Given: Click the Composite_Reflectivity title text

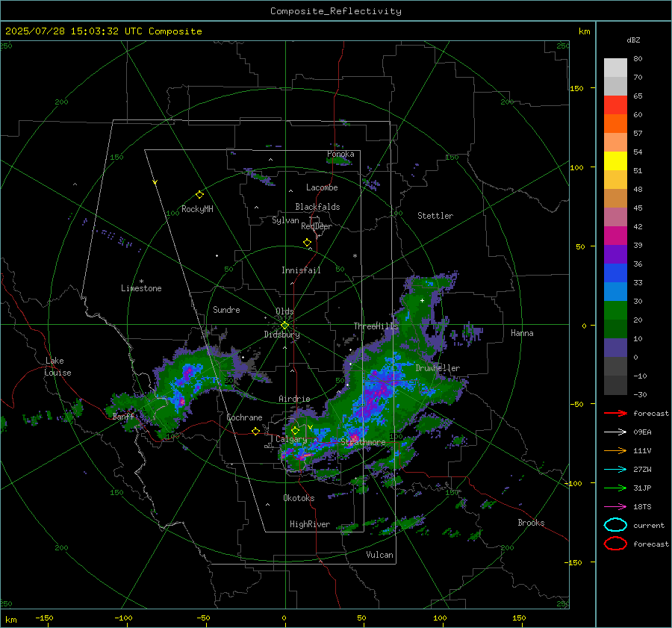Looking at the screenshot, I should (x=336, y=11).
